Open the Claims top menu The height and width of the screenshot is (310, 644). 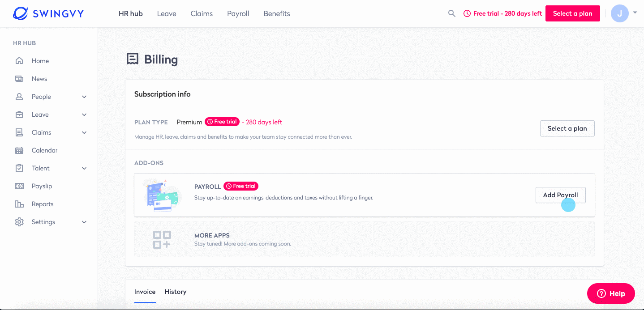click(x=202, y=13)
